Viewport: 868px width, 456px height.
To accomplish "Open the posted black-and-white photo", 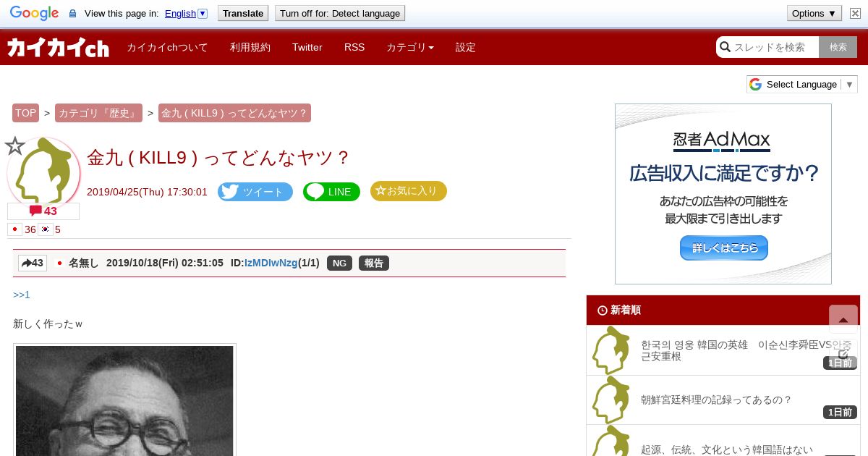I will 124,400.
